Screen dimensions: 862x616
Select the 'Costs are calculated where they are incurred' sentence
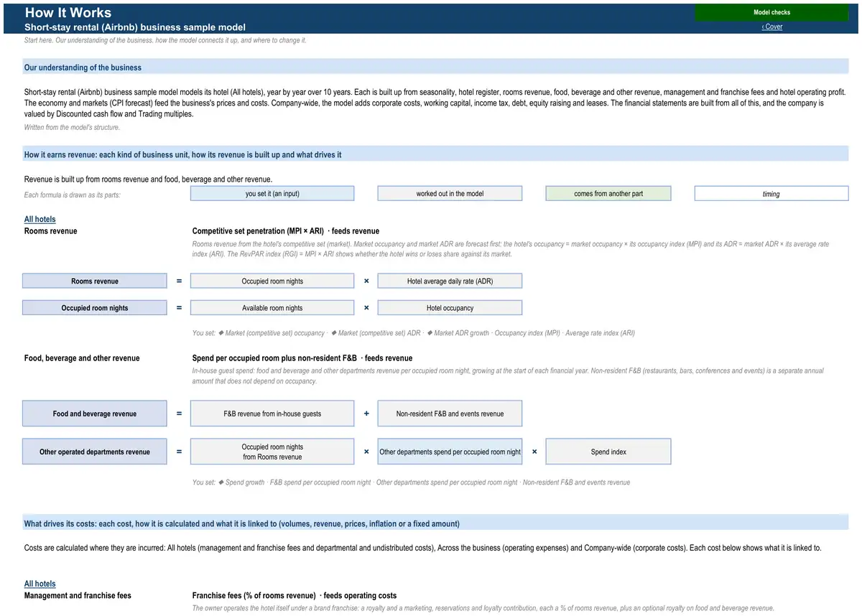(422, 548)
